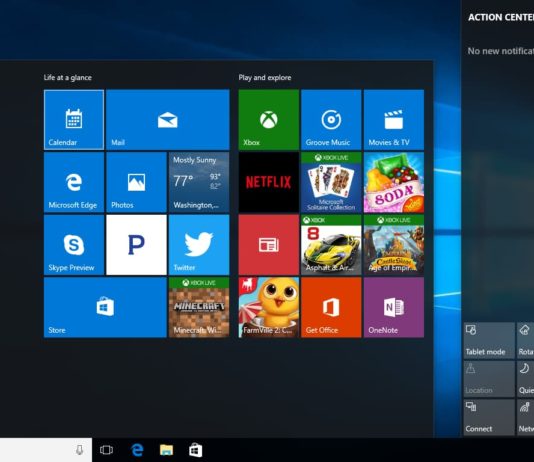The width and height of the screenshot is (534, 462).
Task: Open the OneNote tile
Action: pos(394,307)
